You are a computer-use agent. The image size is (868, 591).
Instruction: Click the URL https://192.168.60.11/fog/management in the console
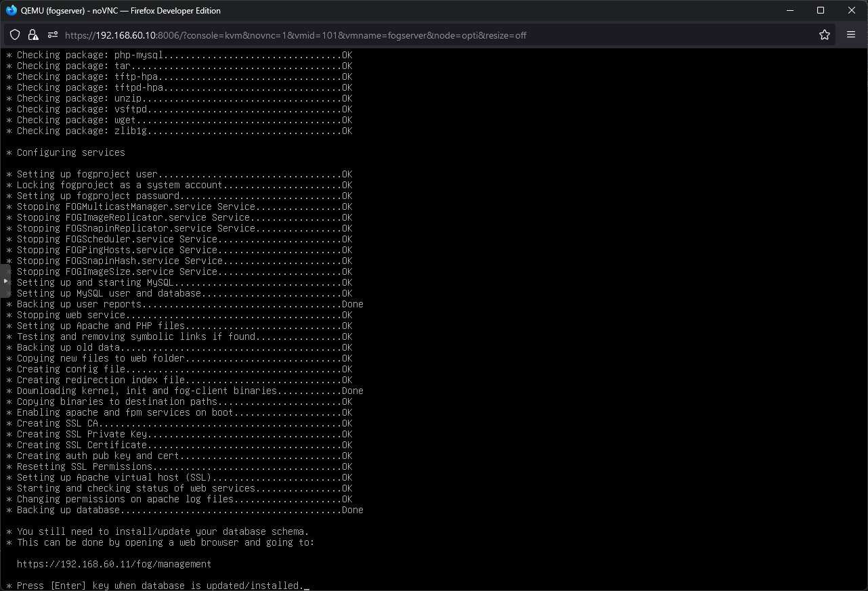pos(114,564)
